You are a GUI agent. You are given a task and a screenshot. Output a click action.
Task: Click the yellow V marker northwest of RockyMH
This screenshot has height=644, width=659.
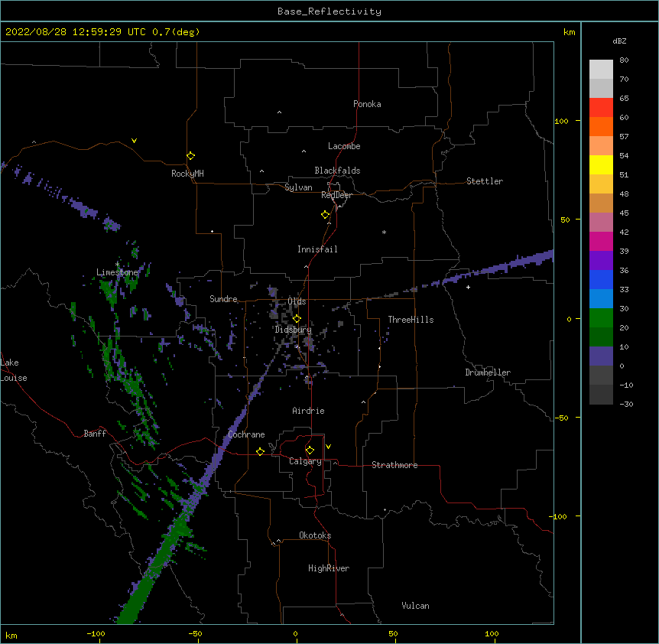click(x=134, y=141)
